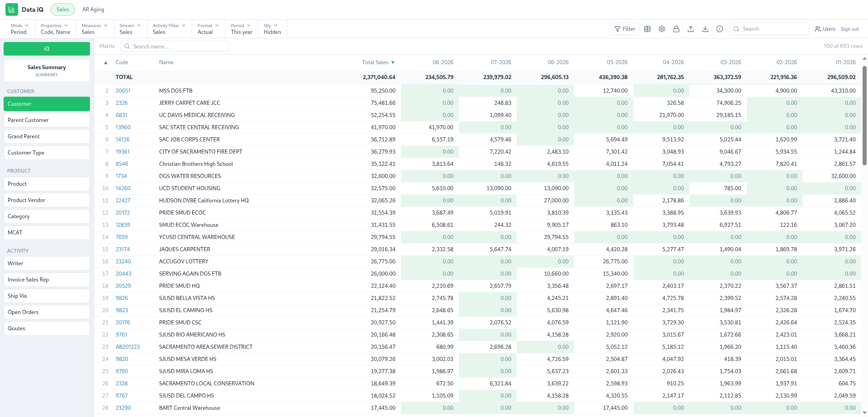Click the Data iQ logo icon
Screen dimensions: 868x417
[x=12, y=9]
